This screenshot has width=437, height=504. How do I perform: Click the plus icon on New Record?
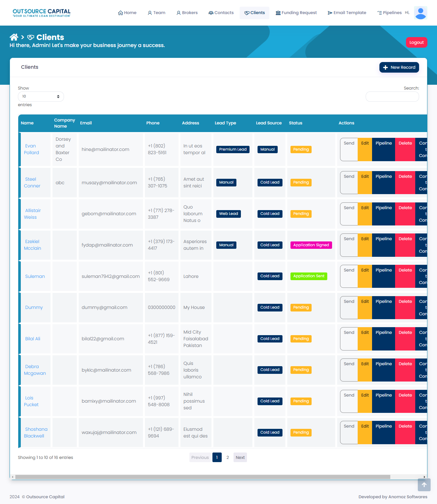coord(385,67)
